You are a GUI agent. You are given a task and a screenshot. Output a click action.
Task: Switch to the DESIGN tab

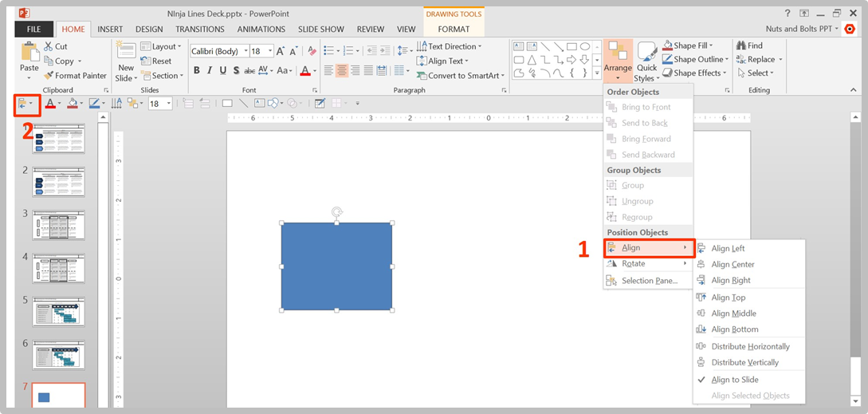click(x=150, y=30)
